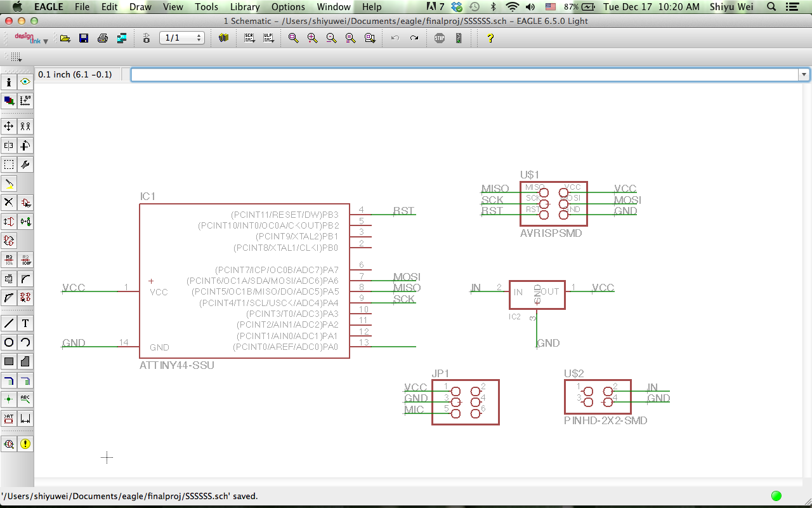This screenshot has width=812, height=508.
Task: Click the command line input field
Action: (x=464, y=74)
